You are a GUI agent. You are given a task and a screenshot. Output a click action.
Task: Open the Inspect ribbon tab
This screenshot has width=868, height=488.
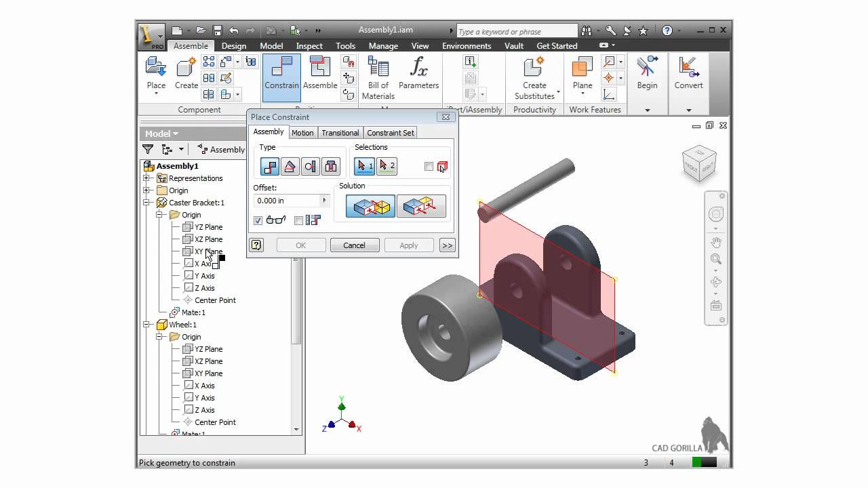[309, 46]
